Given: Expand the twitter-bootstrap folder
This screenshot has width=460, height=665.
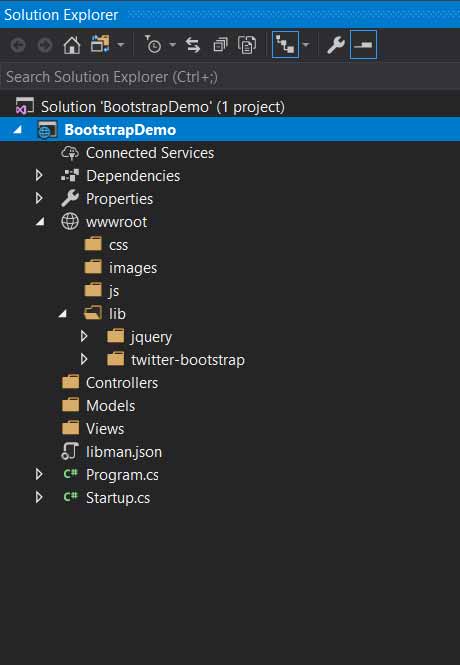Looking at the screenshot, I should pyautogui.click(x=84, y=359).
